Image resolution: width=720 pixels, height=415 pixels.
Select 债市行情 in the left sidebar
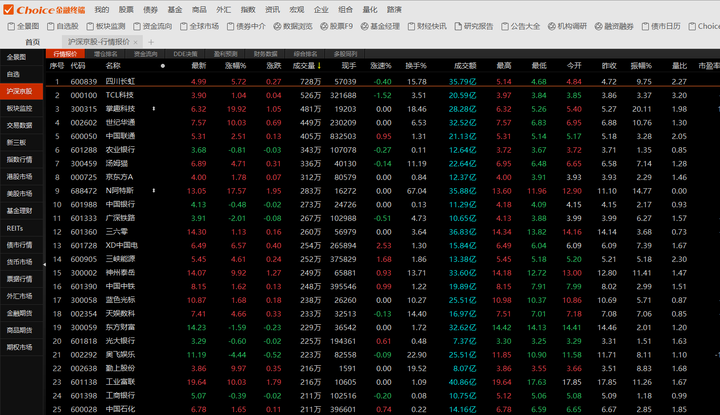coord(22,245)
